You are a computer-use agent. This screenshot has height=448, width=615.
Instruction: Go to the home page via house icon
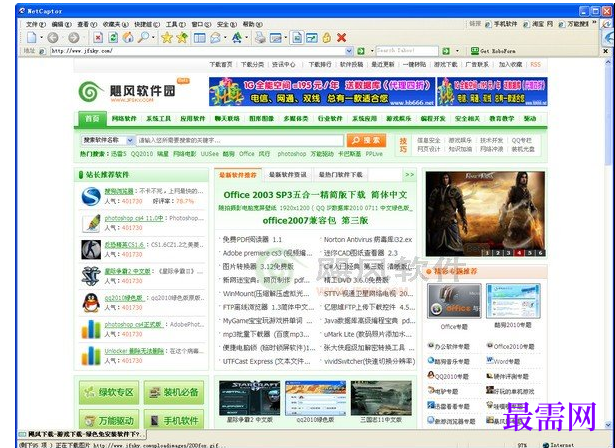pyautogui.click(x=128, y=38)
